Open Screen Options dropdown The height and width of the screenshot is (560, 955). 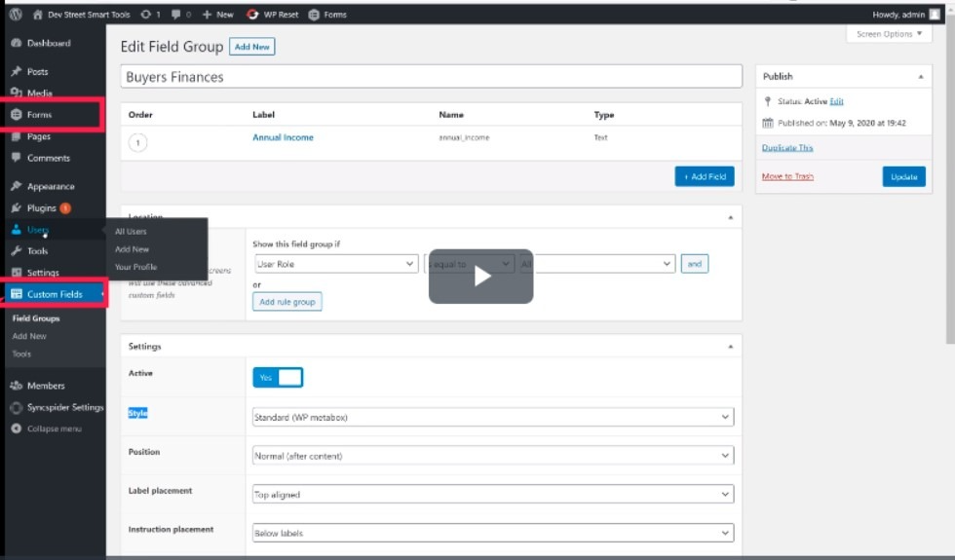click(x=889, y=34)
